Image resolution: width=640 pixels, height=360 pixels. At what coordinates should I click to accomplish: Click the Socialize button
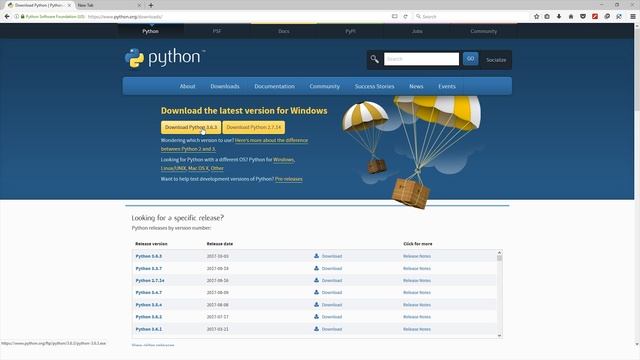(496, 60)
